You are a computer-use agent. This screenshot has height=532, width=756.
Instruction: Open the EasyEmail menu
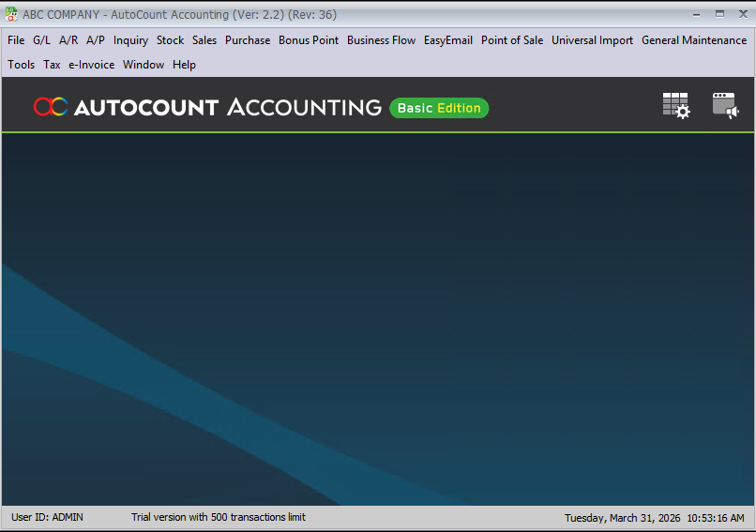tap(448, 40)
